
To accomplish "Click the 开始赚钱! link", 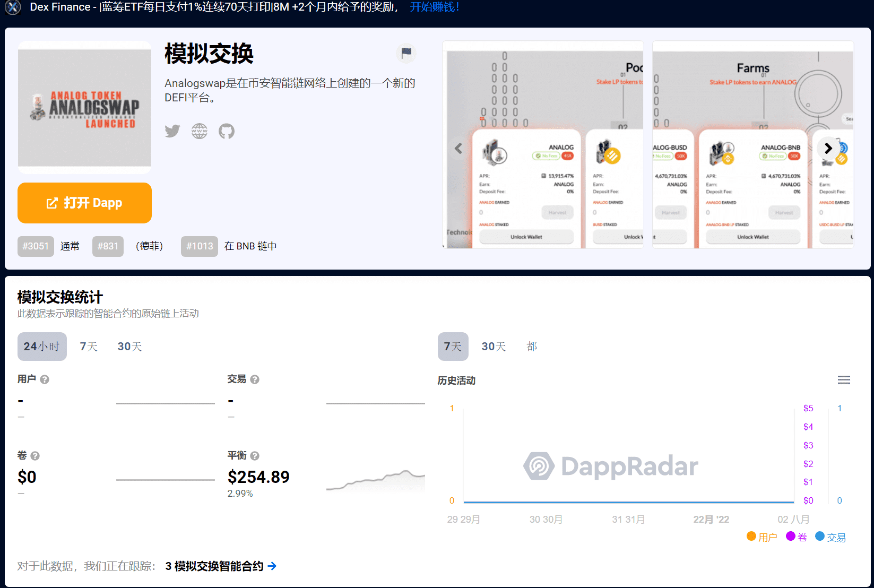I will 435,7.
